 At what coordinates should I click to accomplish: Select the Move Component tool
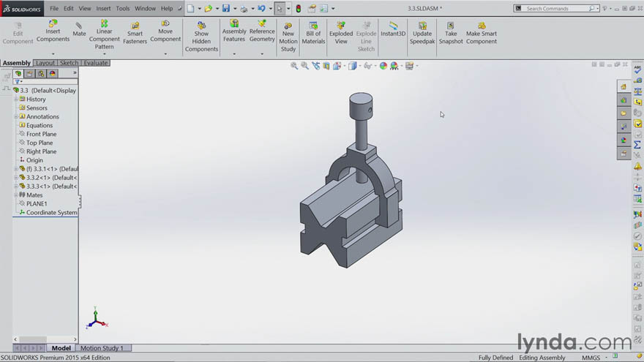pos(165,31)
